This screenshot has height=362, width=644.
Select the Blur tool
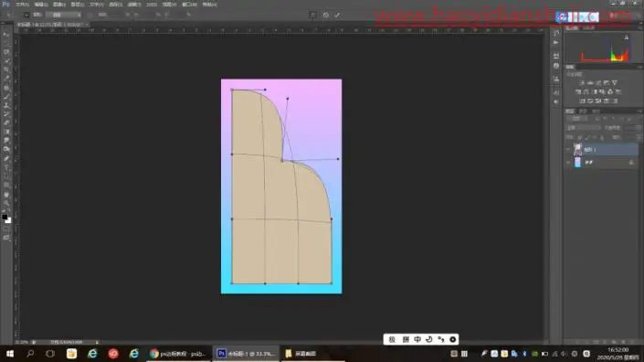(x=6, y=141)
